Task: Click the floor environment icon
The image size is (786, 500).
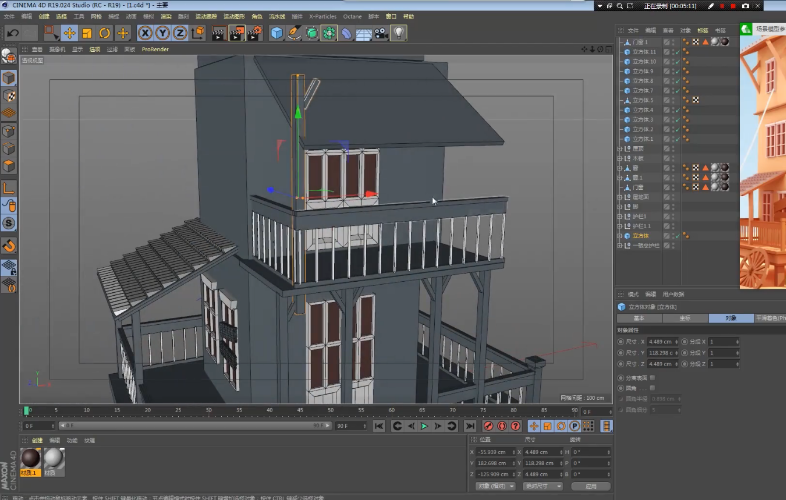Action: 363,33
